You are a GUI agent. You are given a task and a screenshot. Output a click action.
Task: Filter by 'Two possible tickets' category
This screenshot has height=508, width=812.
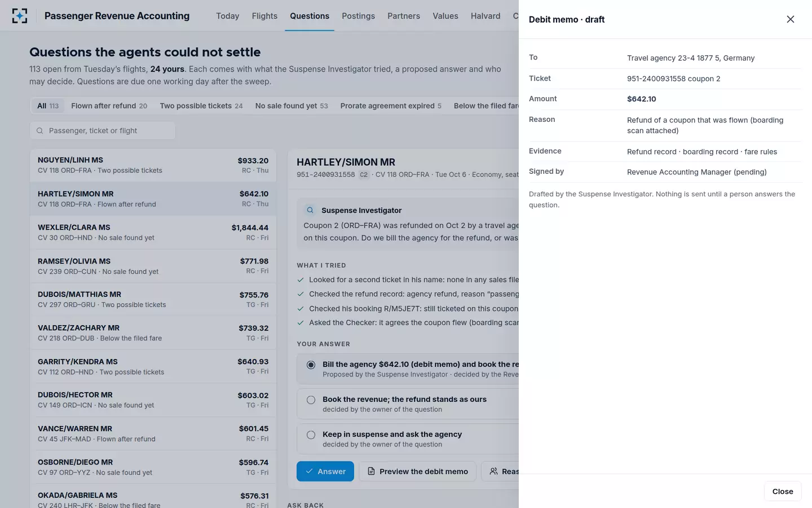click(x=201, y=106)
